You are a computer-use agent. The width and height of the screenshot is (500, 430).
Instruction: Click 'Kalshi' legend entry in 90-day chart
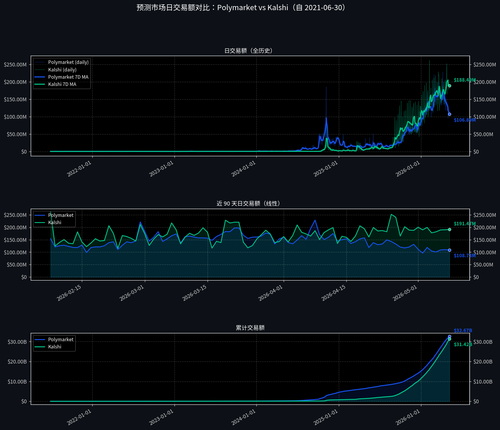coord(48,222)
